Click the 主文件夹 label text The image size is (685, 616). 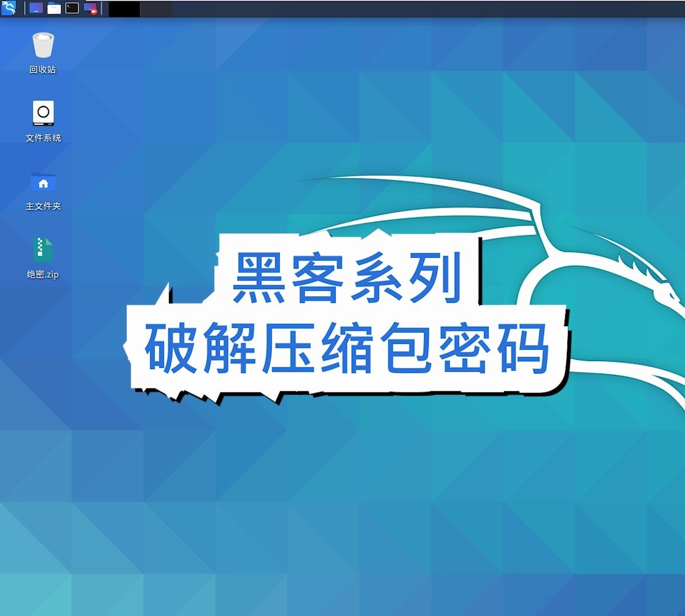[x=43, y=206]
